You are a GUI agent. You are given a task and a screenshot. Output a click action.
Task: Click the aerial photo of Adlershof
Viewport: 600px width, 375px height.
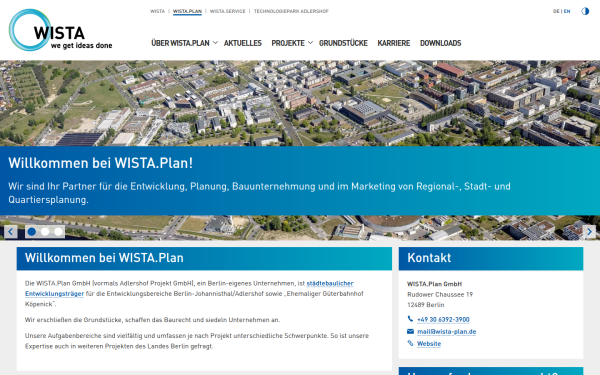[x=300, y=103]
